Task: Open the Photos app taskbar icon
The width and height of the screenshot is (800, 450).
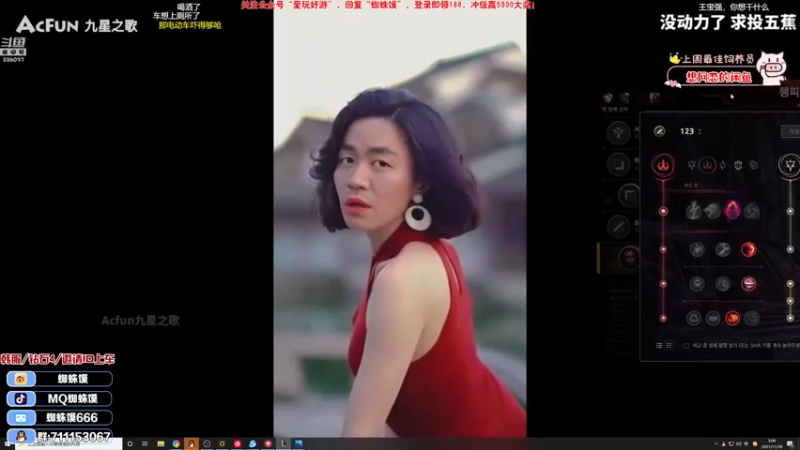Action: 299,444
